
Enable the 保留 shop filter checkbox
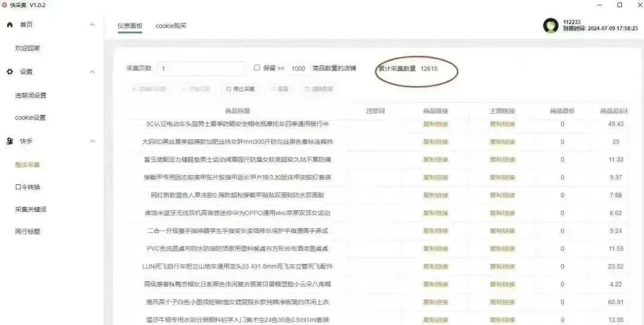(257, 68)
